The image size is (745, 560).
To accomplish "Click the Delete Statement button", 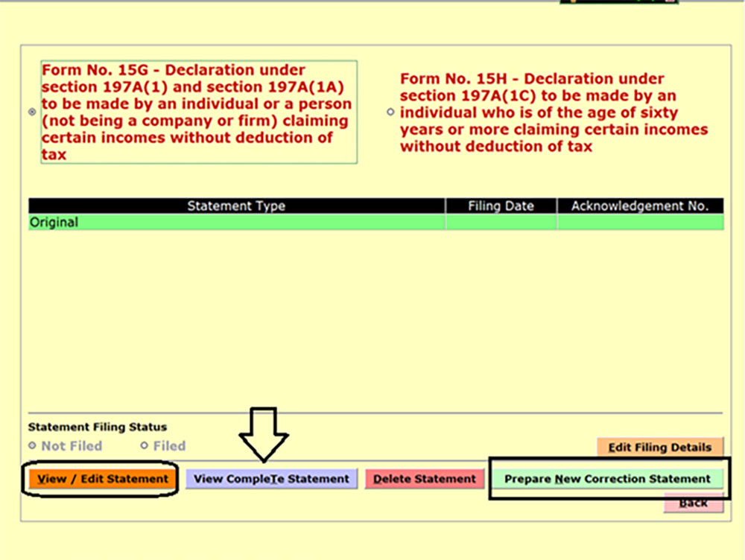I will [425, 479].
